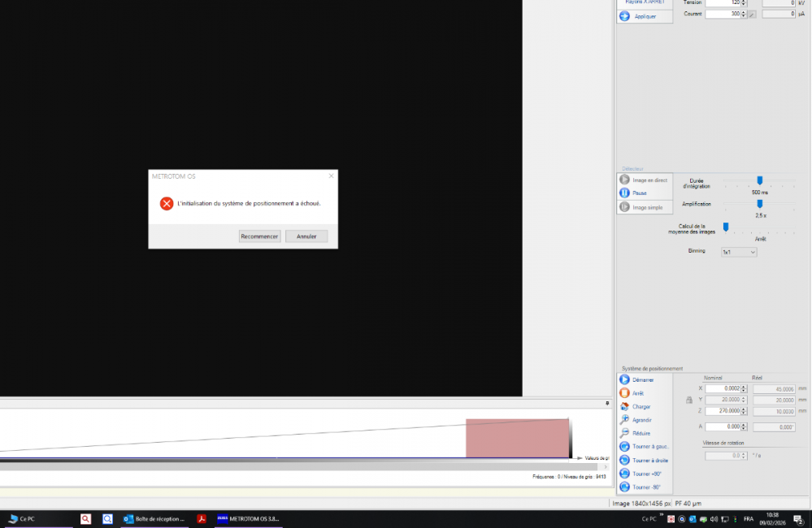Toggle the Y axis lock icon
This screenshot has height=528, width=812.
tap(689, 400)
